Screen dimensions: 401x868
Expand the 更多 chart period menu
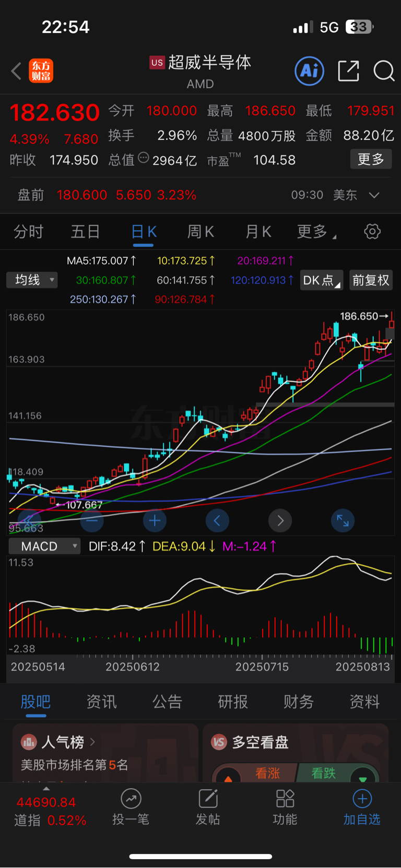point(317,232)
